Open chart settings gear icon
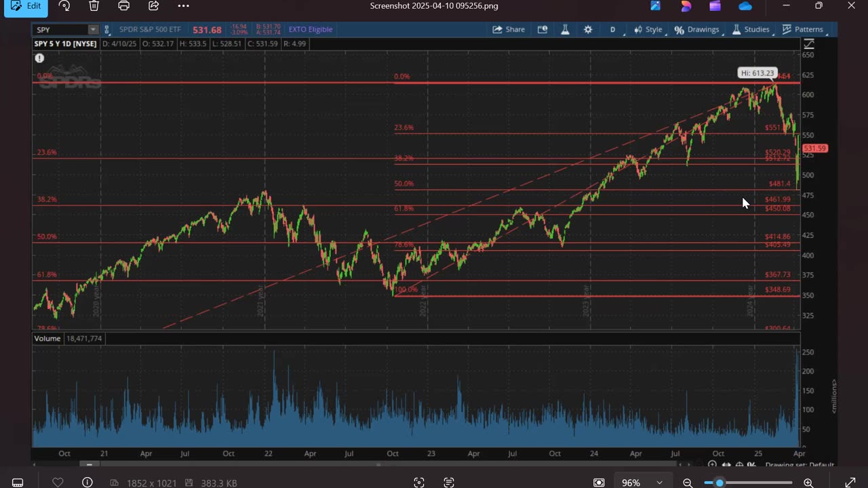Viewport: 868px width, 488px height. 588,30
